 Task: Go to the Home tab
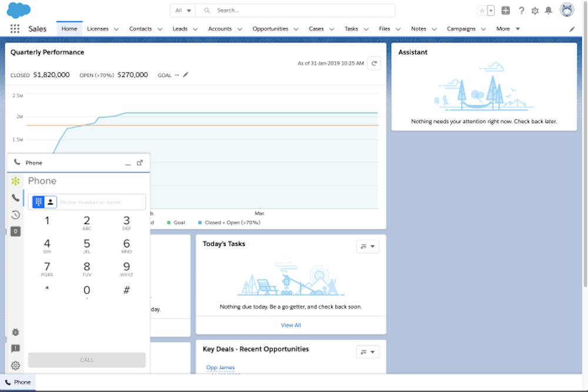[x=69, y=29]
